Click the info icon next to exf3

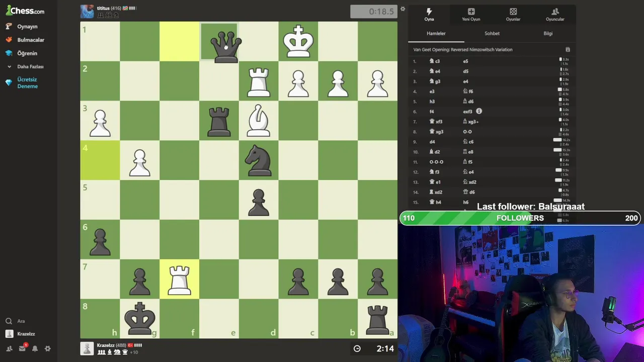(479, 111)
